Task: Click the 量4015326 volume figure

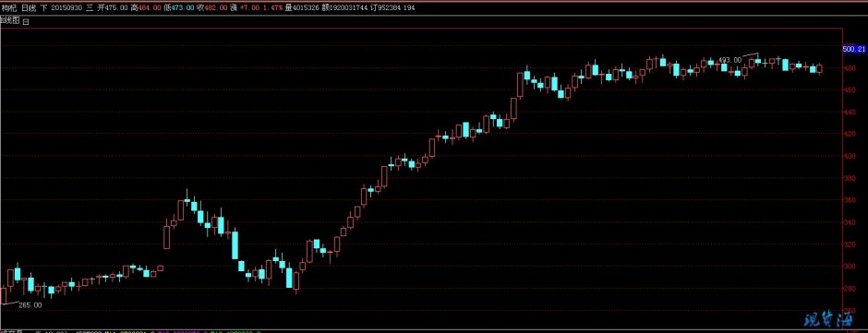Action: point(302,7)
